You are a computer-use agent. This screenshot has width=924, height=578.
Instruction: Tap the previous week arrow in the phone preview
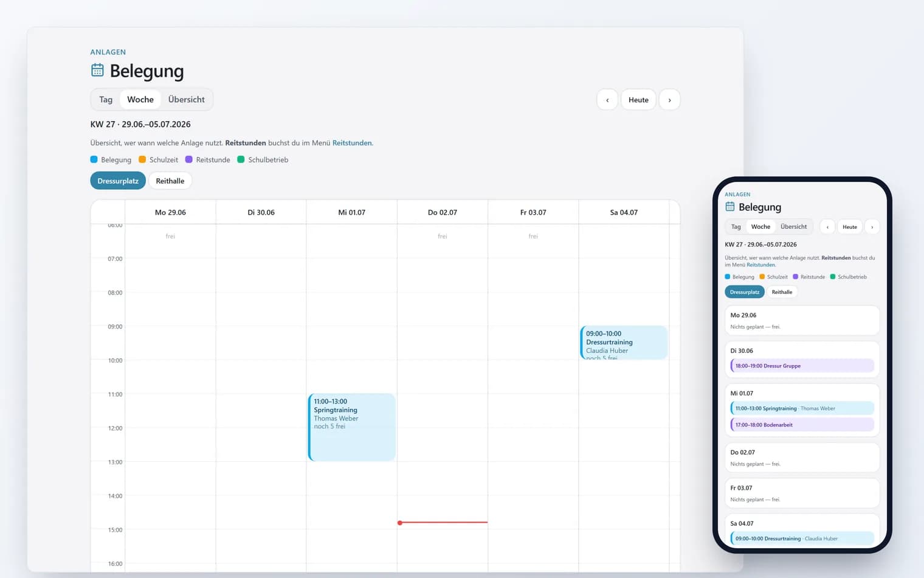click(x=827, y=227)
